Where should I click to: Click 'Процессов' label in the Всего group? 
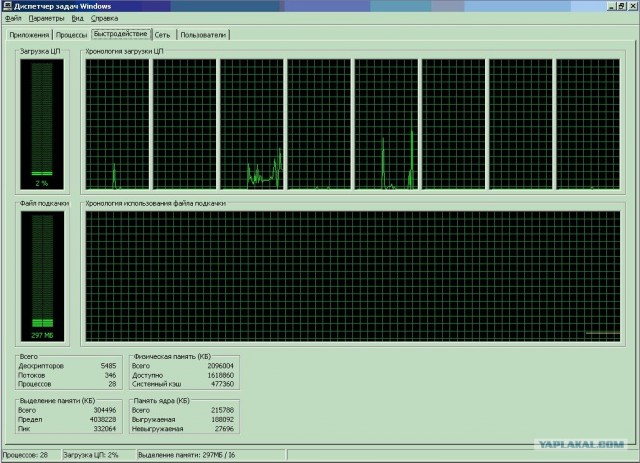34,384
